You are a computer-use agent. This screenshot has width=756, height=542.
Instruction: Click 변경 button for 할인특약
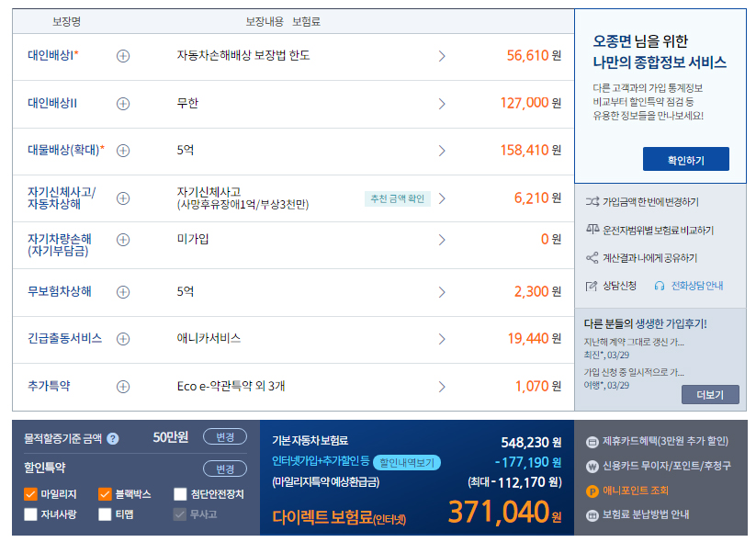[225, 469]
